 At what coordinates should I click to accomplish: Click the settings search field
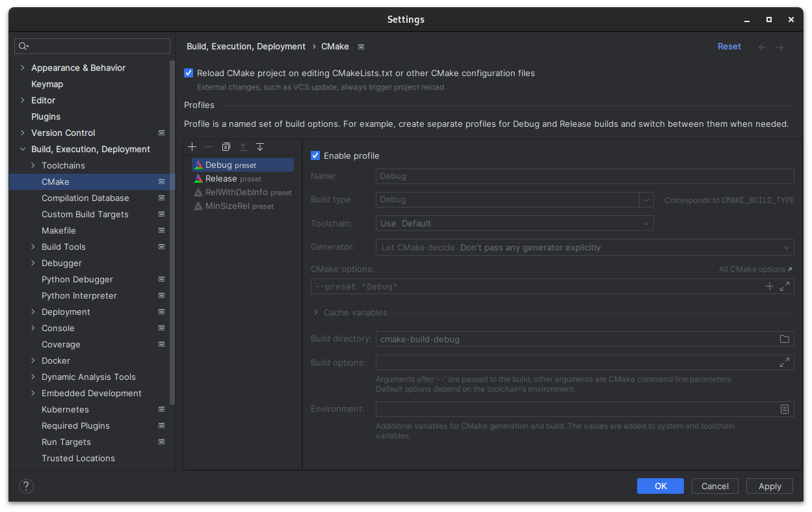click(92, 46)
